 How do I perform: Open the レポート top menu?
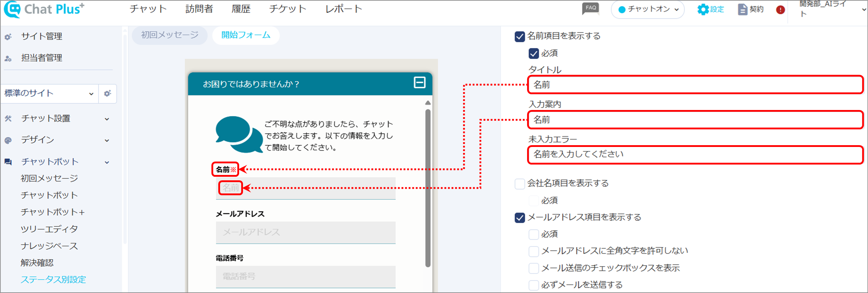click(344, 9)
